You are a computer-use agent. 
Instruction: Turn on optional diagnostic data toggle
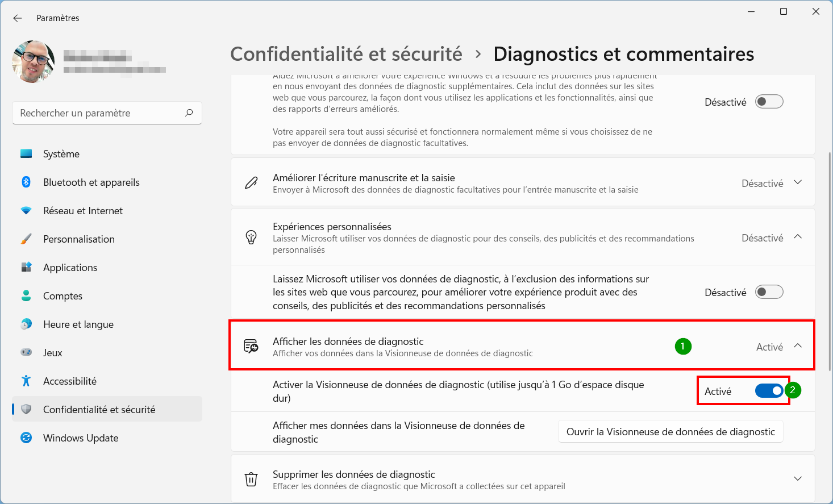(769, 102)
